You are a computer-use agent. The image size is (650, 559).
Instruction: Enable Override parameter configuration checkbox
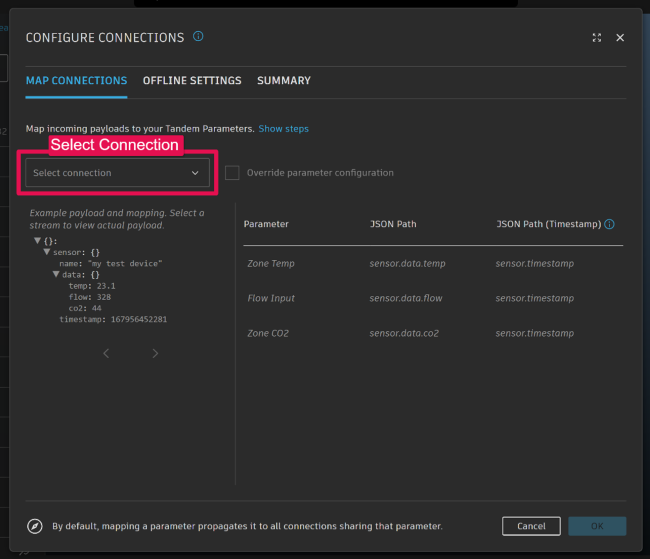(232, 172)
